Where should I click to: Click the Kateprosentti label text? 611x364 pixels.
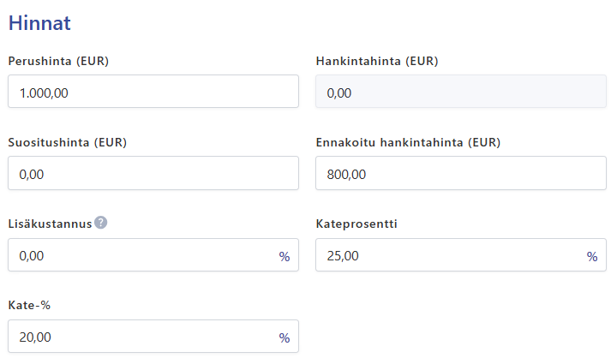pyautogui.click(x=356, y=224)
